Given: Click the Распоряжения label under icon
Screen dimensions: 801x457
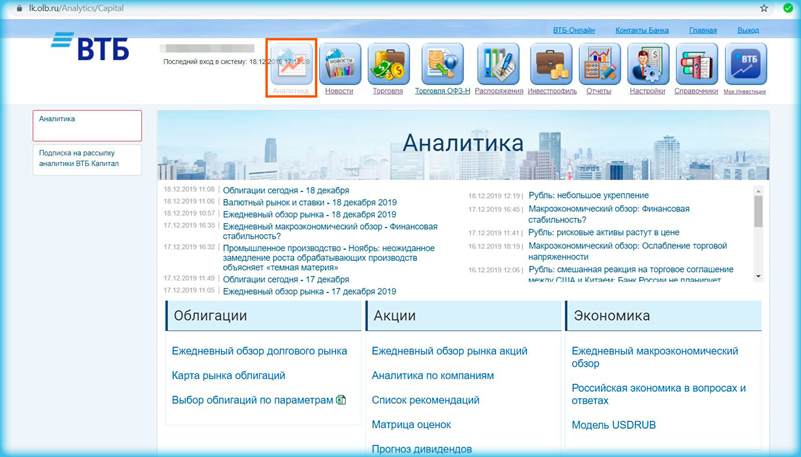Looking at the screenshot, I should [499, 91].
